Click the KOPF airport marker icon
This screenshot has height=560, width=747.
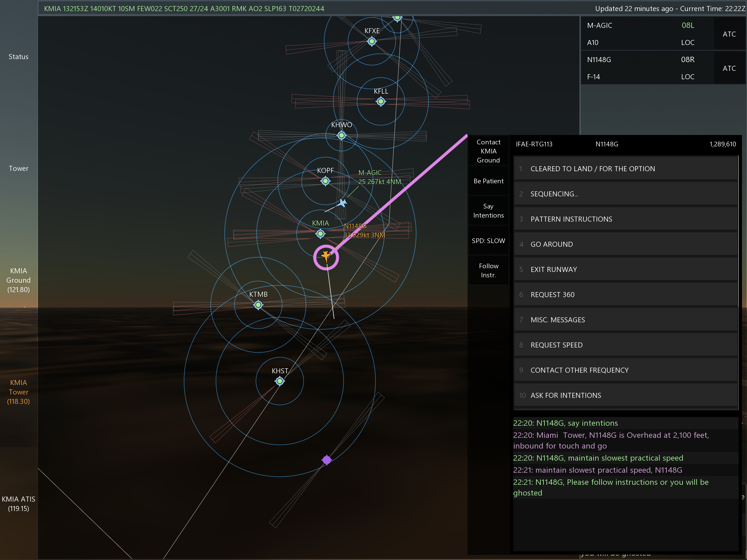click(x=325, y=181)
